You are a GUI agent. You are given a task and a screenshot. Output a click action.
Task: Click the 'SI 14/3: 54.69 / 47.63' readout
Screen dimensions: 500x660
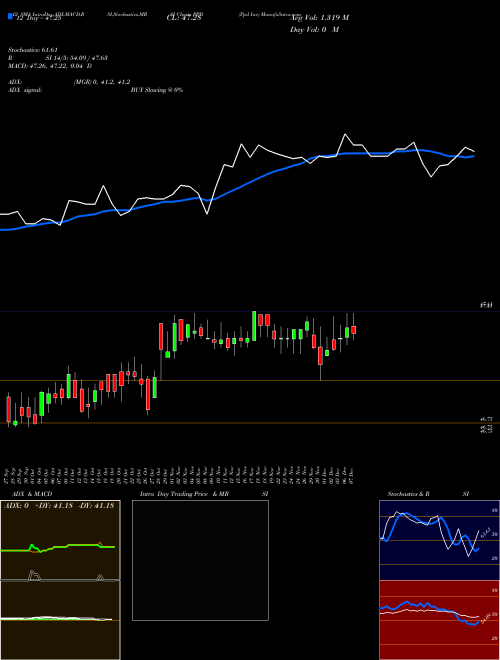[x=77, y=58]
